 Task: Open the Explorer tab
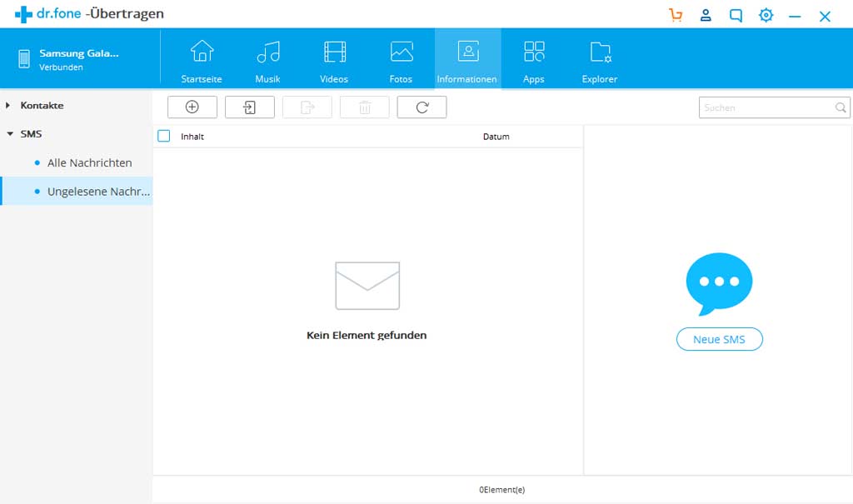point(600,60)
